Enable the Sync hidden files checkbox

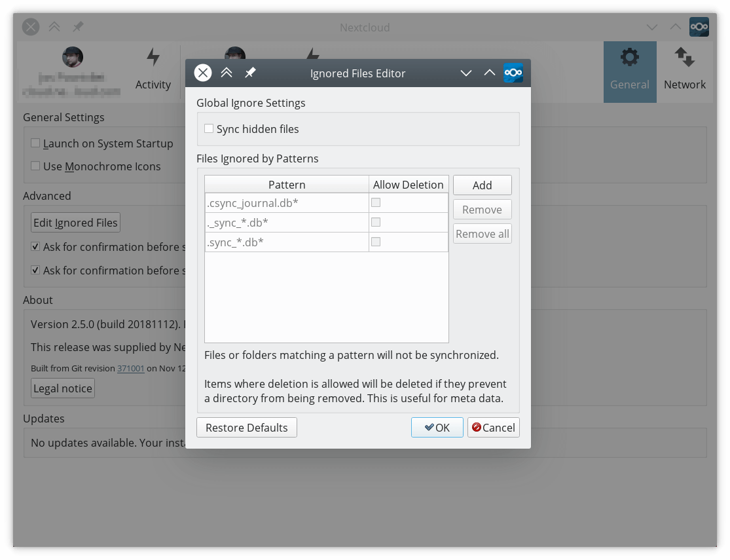pyautogui.click(x=209, y=129)
